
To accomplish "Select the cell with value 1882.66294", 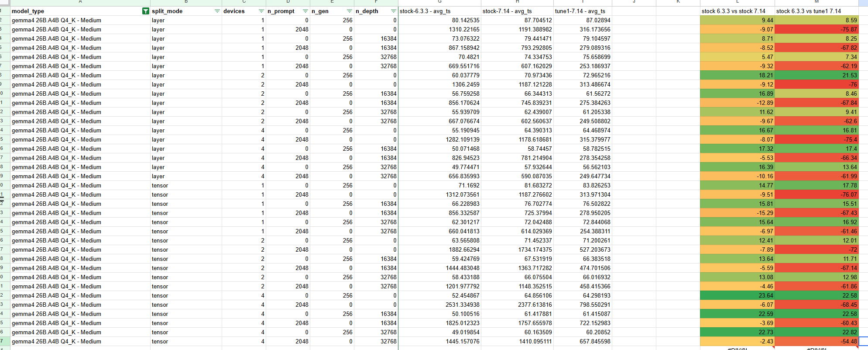I will 439,250.
